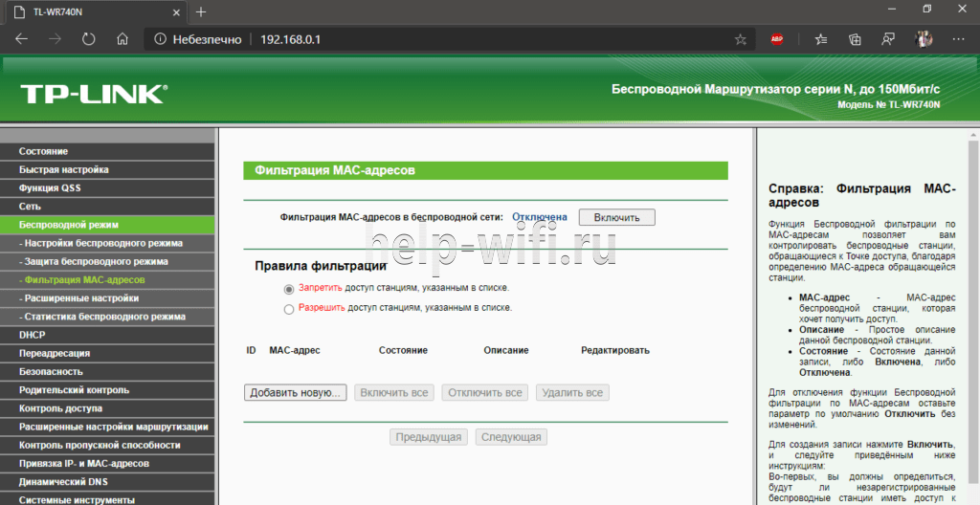Reload the router page
980x505 pixels.
click(x=88, y=39)
